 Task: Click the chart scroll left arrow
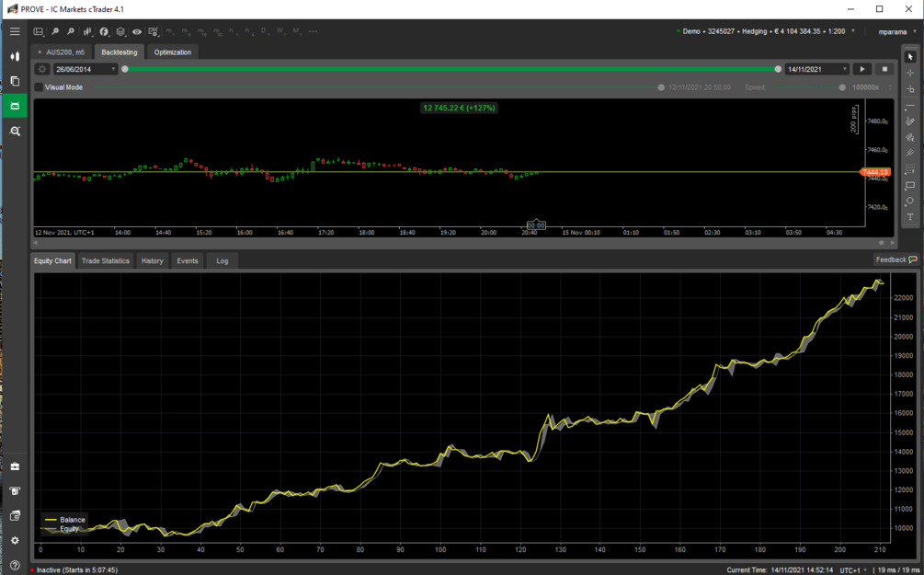[x=35, y=242]
